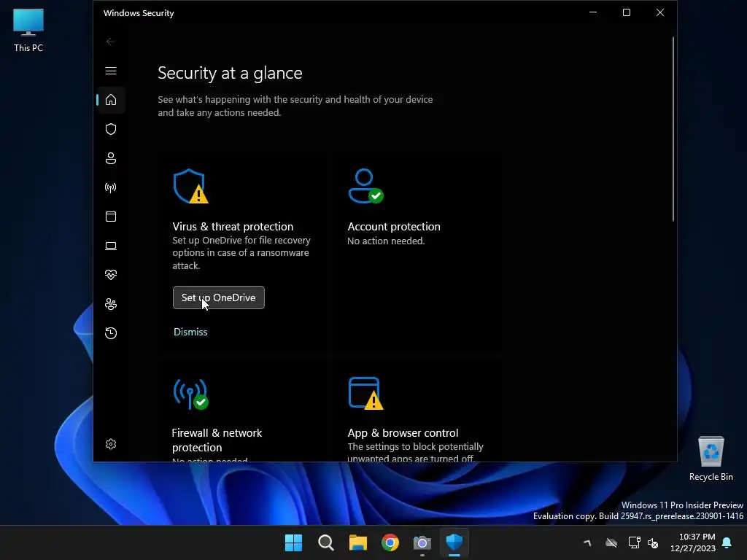Click the muted volume tray icon
747x560 pixels.
point(653,542)
